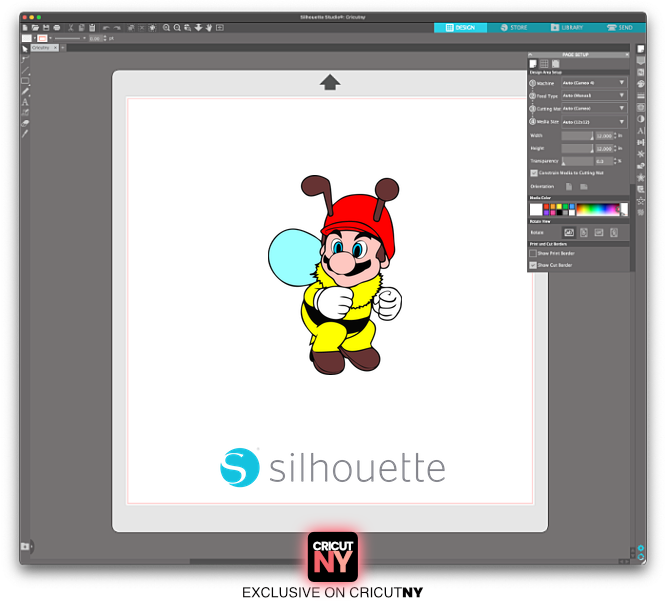The width and height of the screenshot is (665, 604).
Task: Open the Trace panel icon in right sidebar
Action: [x=640, y=107]
